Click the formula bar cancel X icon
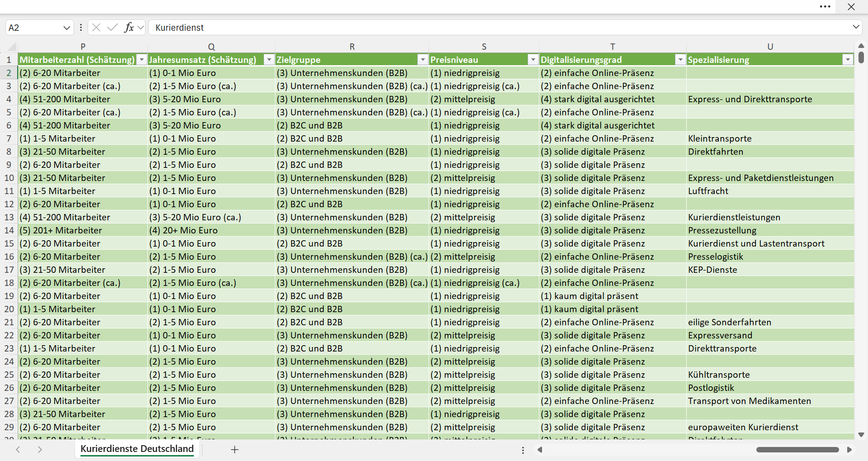 (x=96, y=28)
